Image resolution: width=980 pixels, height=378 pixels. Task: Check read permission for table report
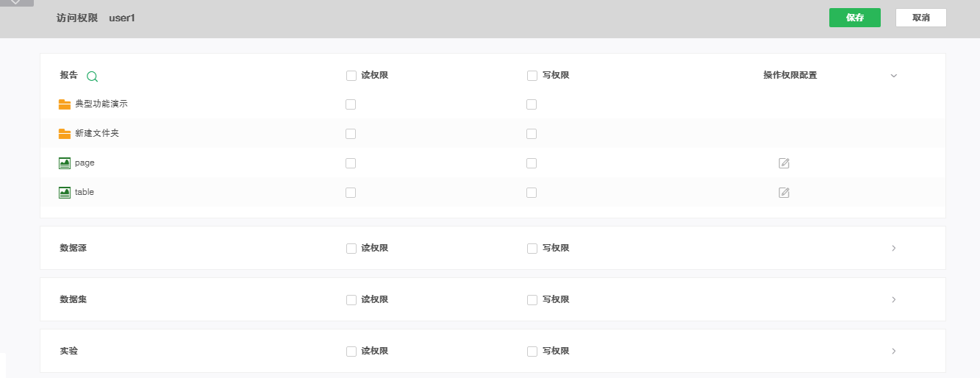351,193
